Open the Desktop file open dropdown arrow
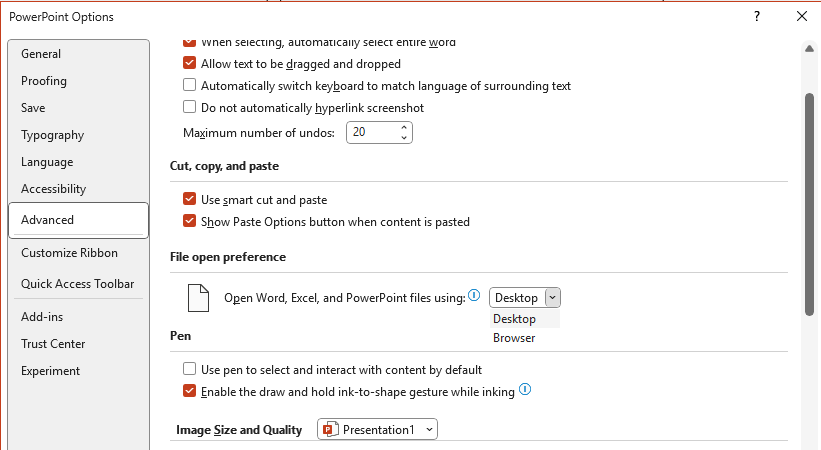The height and width of the screenshot is (450, 821). point(552,298)
